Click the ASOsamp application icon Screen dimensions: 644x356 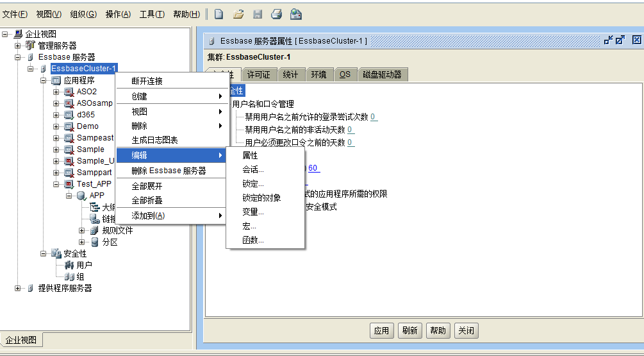pyautogui.click(x=69, y=103)
